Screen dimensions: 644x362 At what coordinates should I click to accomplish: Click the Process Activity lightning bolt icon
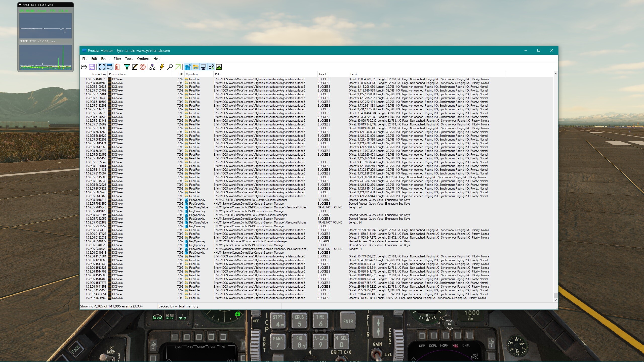tap(162, 67)
